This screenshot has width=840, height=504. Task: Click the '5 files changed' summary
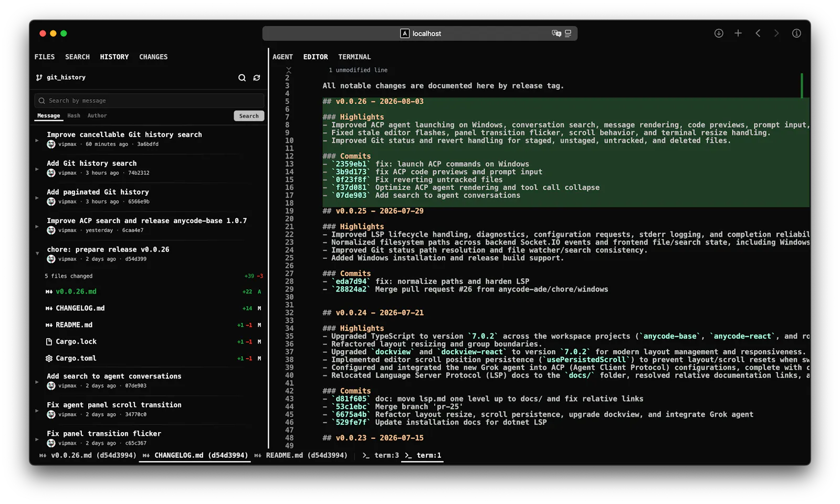click(x=69, y=276)
